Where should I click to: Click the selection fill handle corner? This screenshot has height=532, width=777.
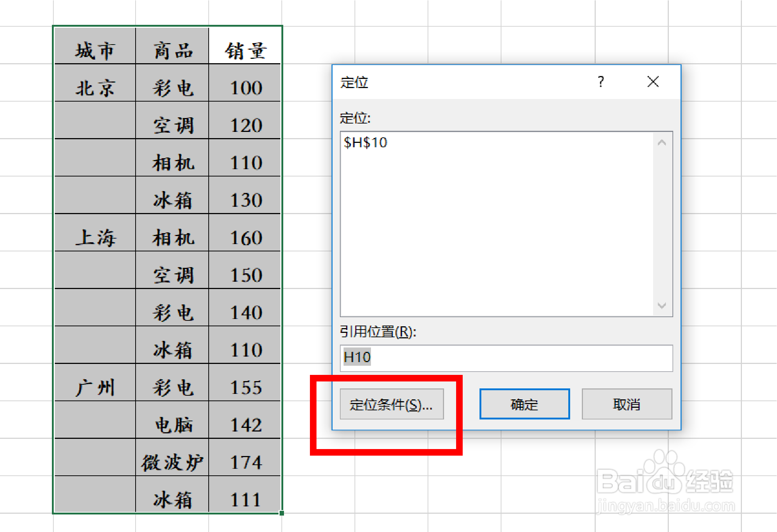(x=281, y=513)
